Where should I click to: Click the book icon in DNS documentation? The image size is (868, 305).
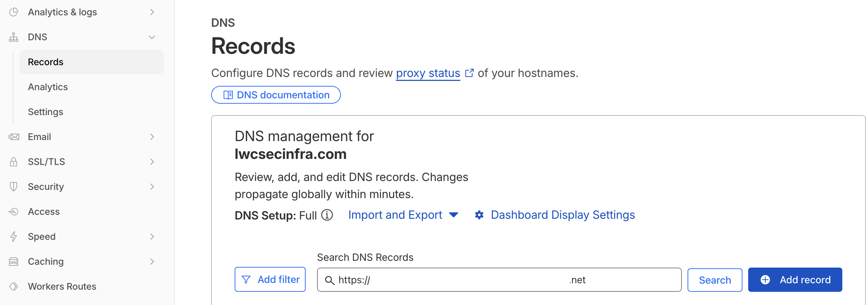pyautogui.click(x=228, y=95)
